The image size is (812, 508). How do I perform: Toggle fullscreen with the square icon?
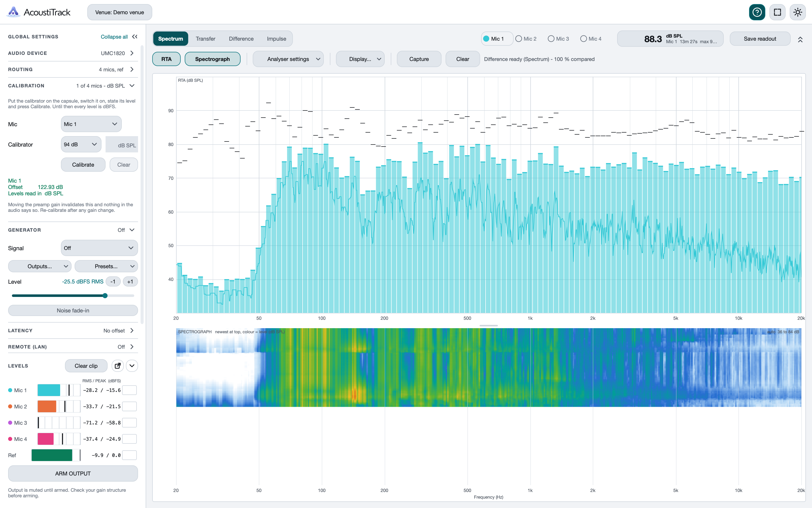tap(777, 12)
